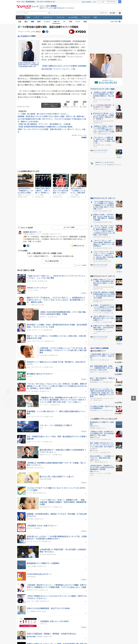Open the IT category tab

pos(64,21)
